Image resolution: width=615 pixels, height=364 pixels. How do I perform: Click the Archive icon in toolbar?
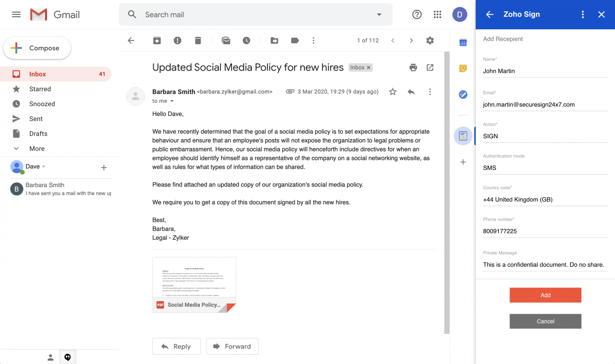157,41
